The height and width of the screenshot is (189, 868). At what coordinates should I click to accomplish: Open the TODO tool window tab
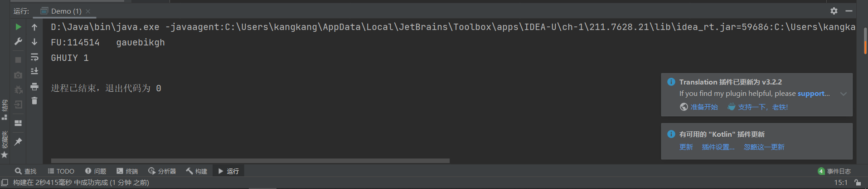[x=61, y=171]
